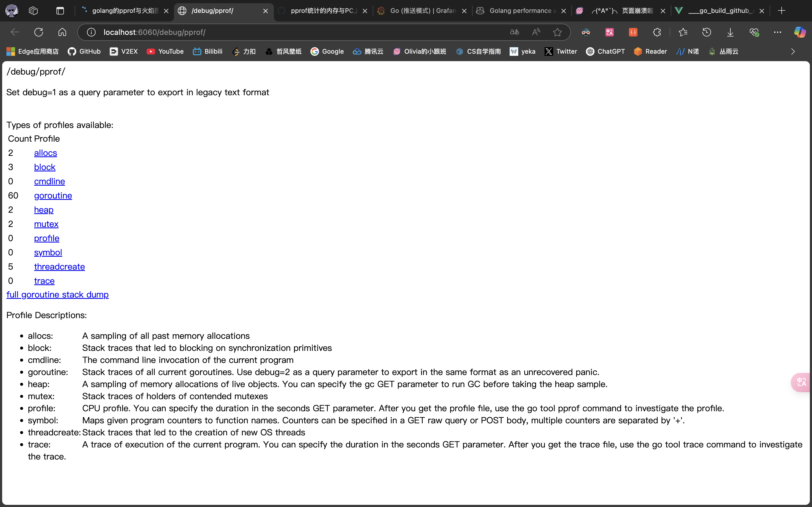Screen dimensions: 812x507
Task: Click the floating translate widget
Action: pos(802,382)
